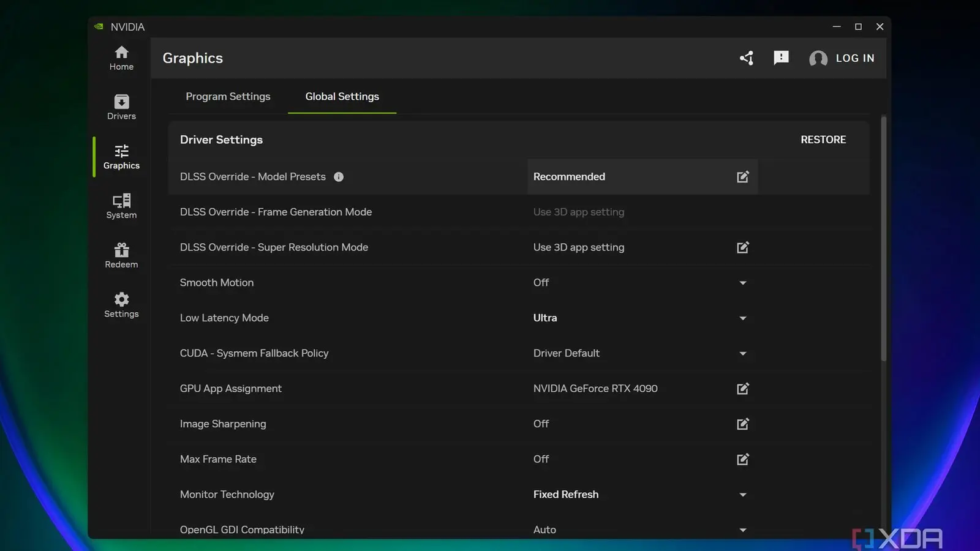Edit Max Frame Rate setting
The image size is (980, 551).
point(743,459)
